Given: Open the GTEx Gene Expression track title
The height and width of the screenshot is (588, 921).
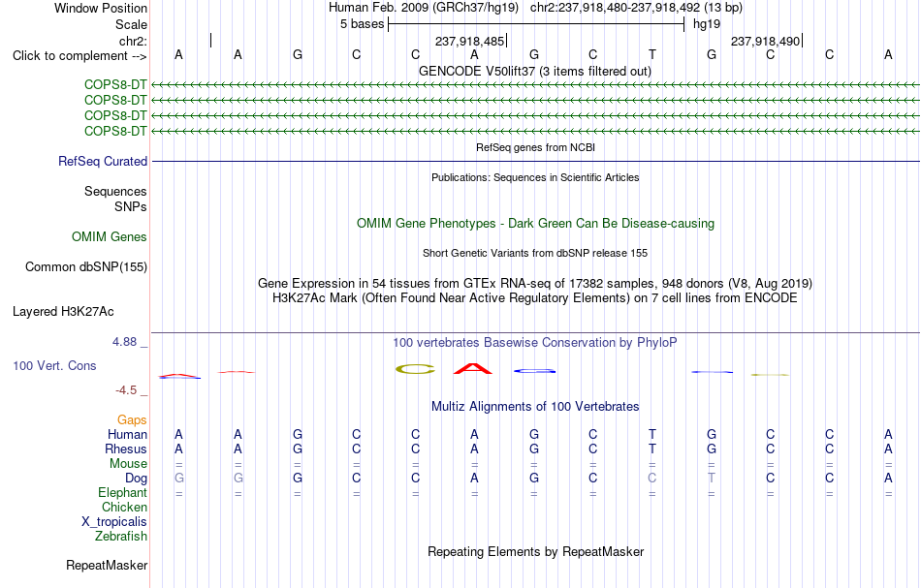Looking at the screenshot, I should (x=535, y=284).
